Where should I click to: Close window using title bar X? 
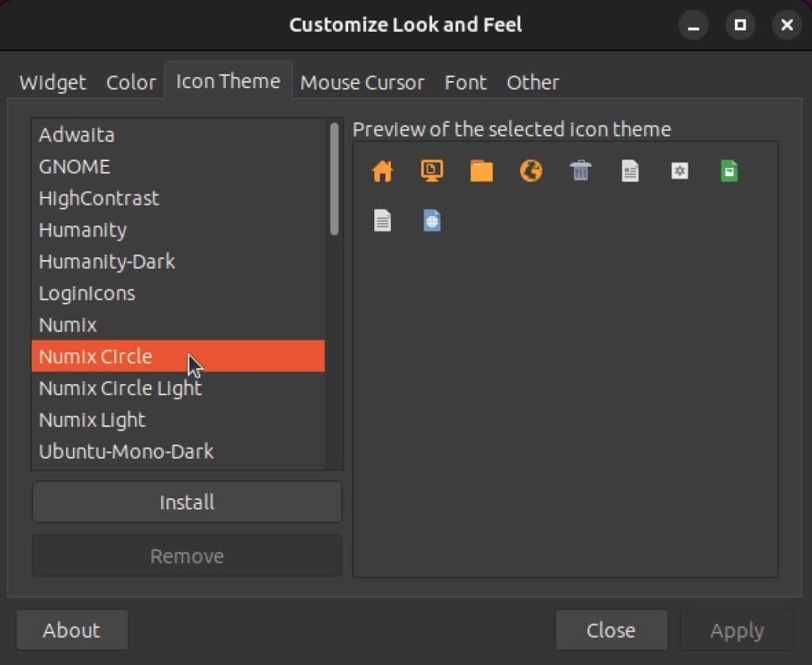pos(787,25)
